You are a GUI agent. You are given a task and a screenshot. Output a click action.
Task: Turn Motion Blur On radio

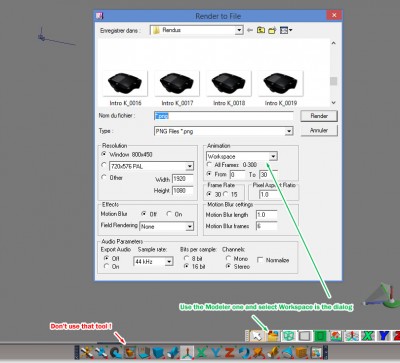click(x=169, y=214)
